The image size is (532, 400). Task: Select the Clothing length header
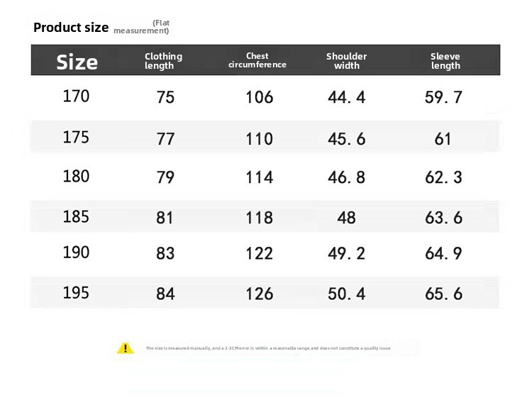(x=164, y=61)
